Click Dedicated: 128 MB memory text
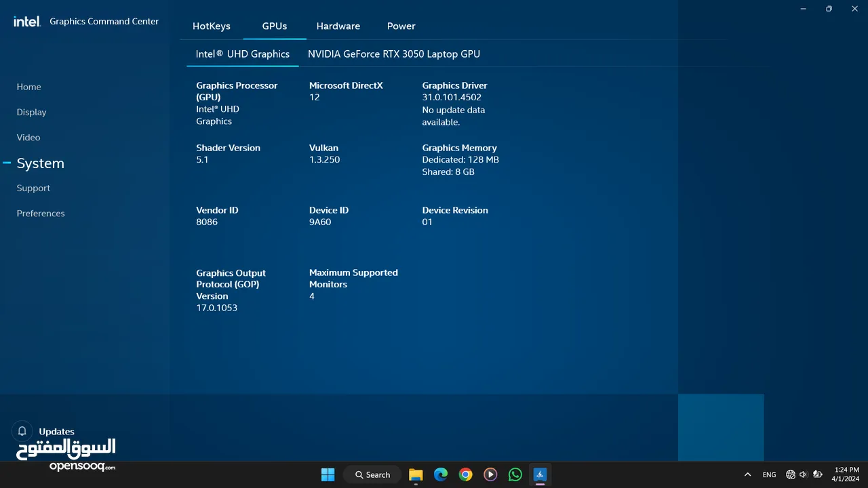This screenshot has width=868, height=488. tap(460, 159)
